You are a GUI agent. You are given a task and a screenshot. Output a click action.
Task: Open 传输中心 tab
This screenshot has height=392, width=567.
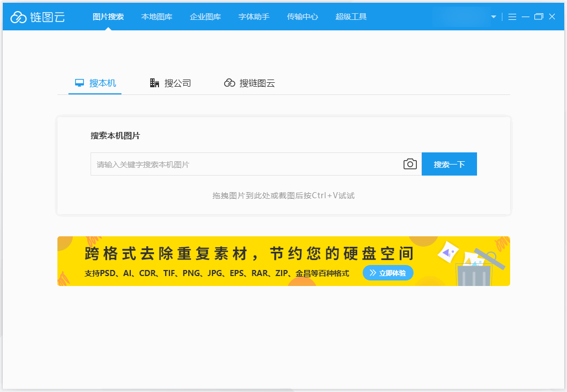[x=303, y=17]
